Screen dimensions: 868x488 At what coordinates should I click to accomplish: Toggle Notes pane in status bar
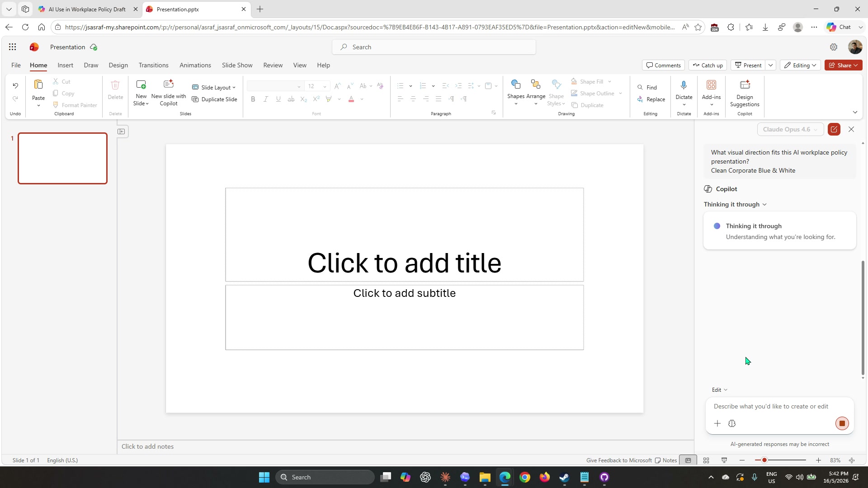point(666,460)
